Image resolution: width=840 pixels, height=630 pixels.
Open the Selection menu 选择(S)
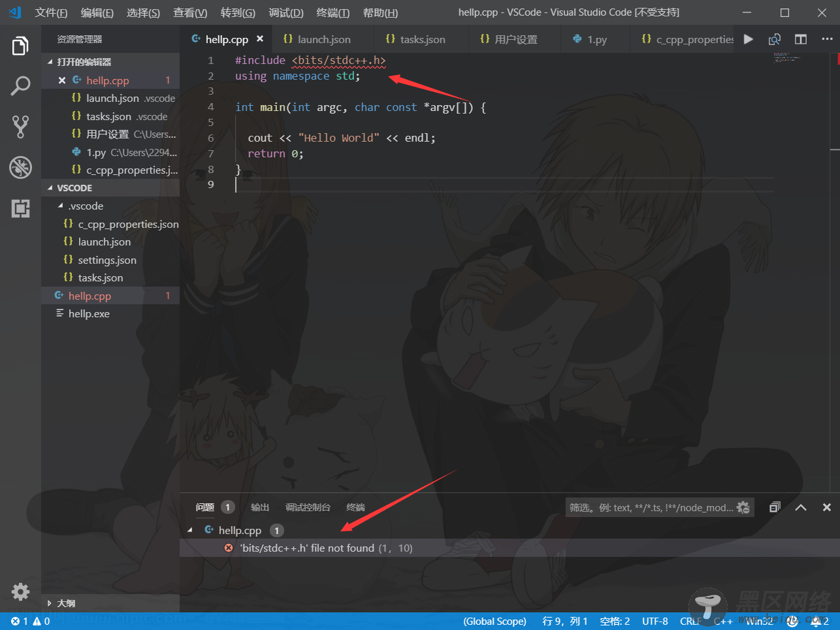pyautogui.click(x=143, y=13)
